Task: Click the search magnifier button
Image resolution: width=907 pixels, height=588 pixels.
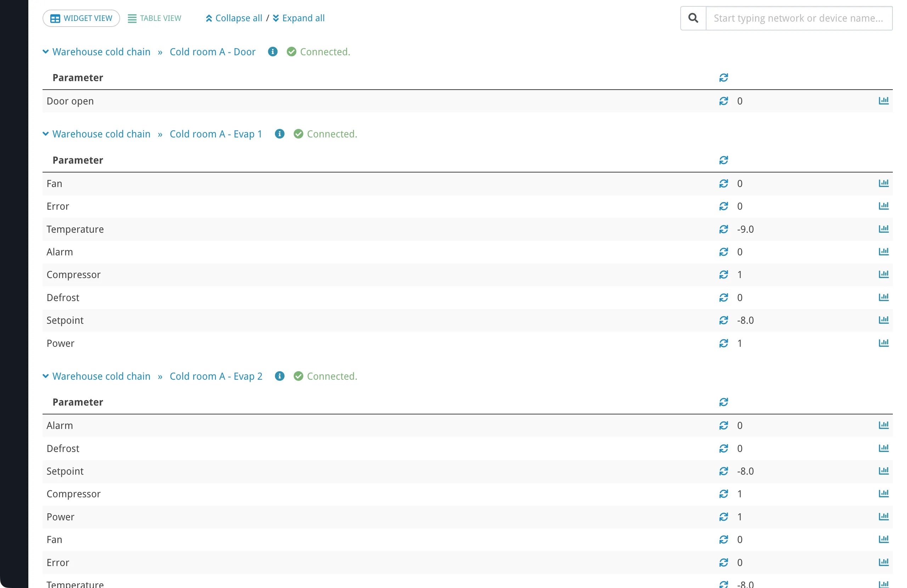Action: [x=693, y=18]
